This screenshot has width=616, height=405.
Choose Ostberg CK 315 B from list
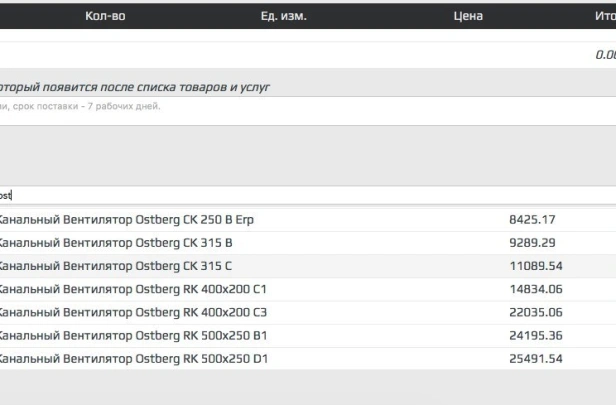[115, 243]
